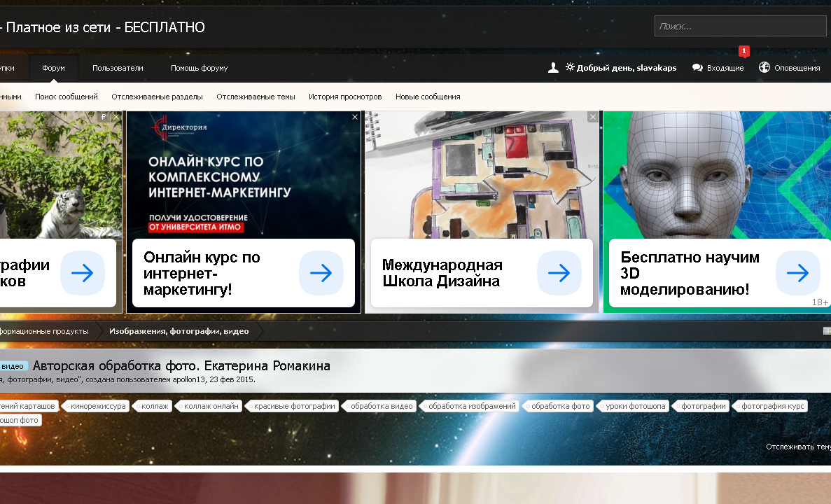The width and height of the screenshot is (831, 504).
Task: Click the user profile silhouette icon
Action: click(x=553, y=67)
